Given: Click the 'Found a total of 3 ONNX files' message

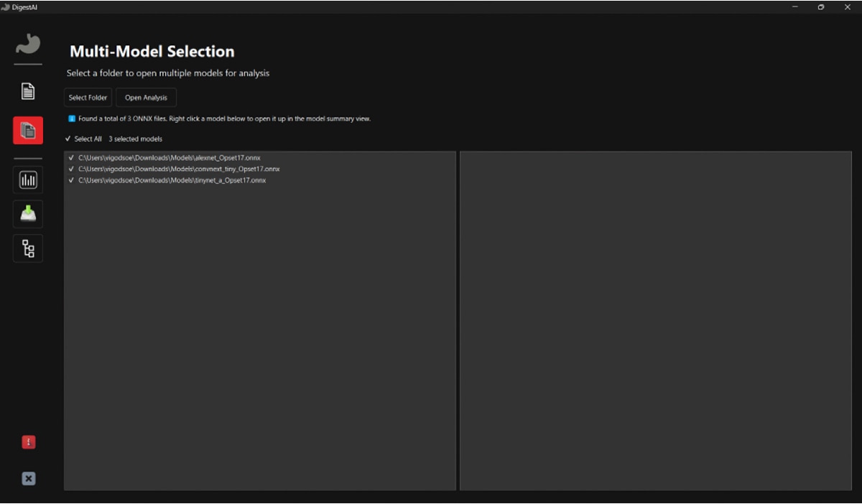Looking at the screenshot, I should pos(225,118).
